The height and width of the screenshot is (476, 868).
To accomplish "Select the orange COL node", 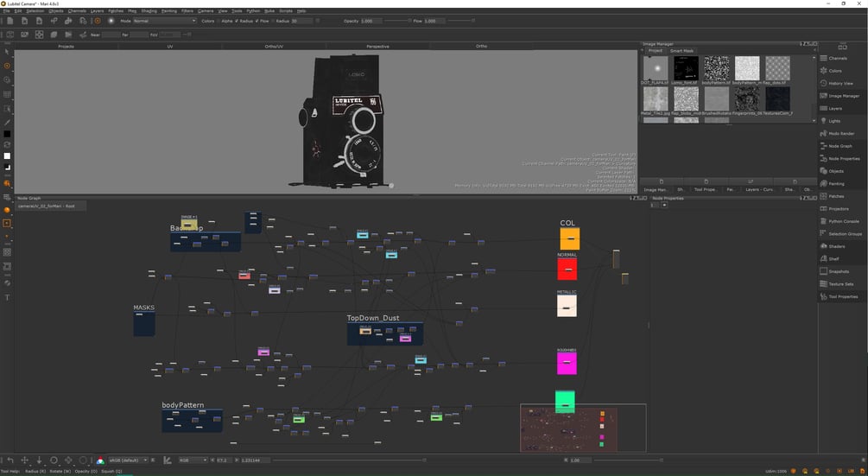I will pos(570,238).
